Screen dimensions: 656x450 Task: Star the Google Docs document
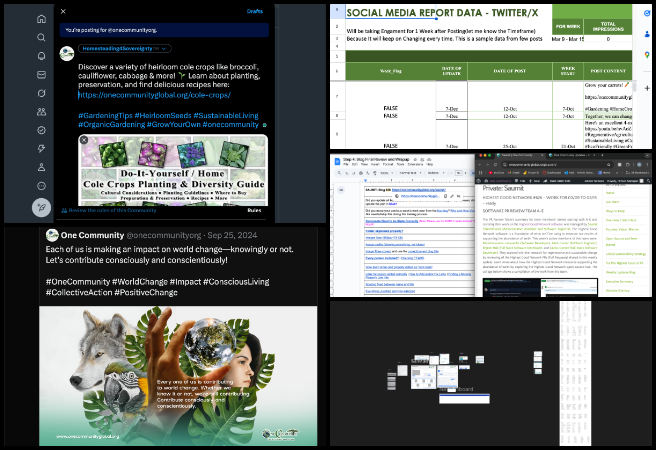pos(415,159)
